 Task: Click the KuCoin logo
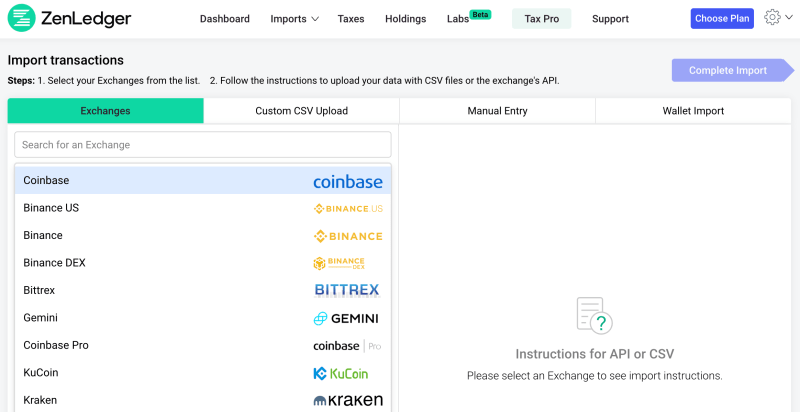[x=340, y=373]
